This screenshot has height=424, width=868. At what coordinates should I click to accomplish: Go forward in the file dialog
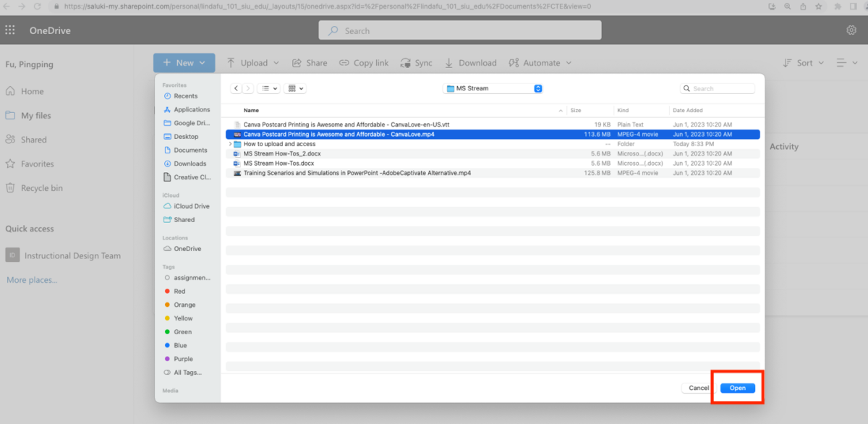(248, 88)
